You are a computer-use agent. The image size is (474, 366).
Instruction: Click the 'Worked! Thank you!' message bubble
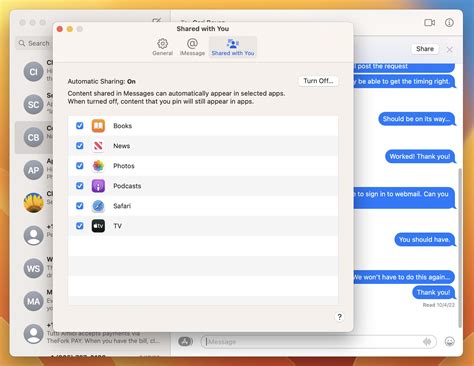coord(420,157)
